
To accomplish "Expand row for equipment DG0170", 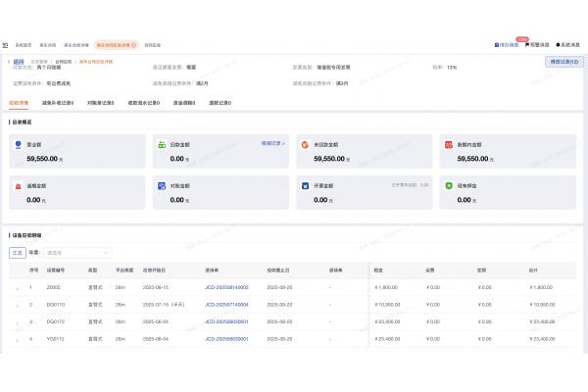I will (16, 305).
